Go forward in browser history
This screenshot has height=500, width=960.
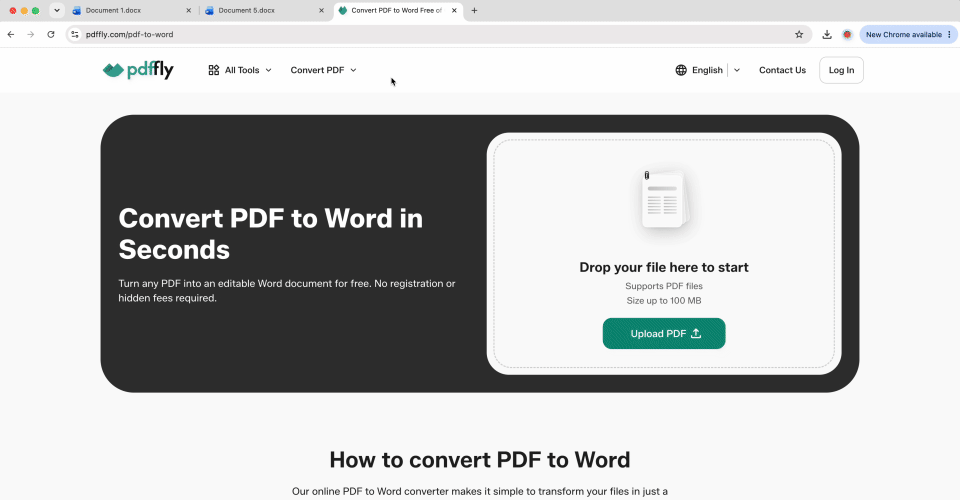point(31,34)
